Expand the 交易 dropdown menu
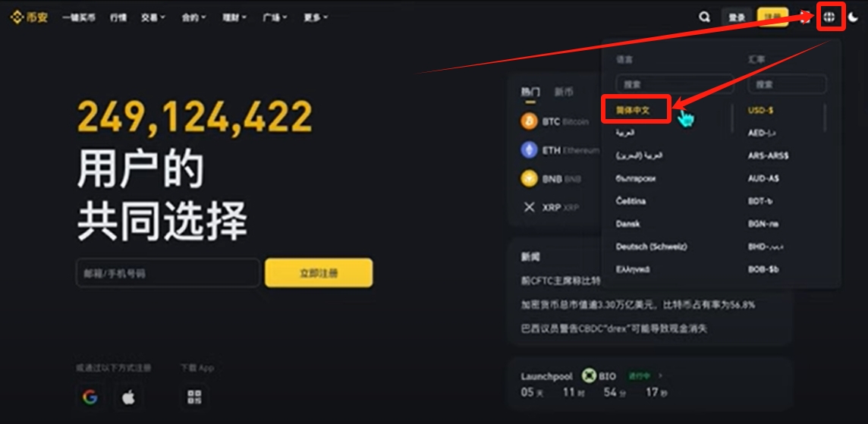Screen dimensions: 868x424 pos(153,17)
